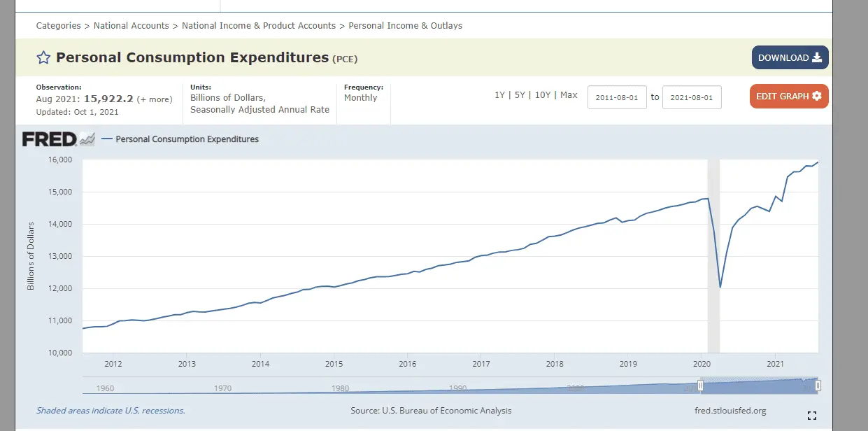Click the end date field 2021-08-01

pyautogui.click(x=691, y=97)
